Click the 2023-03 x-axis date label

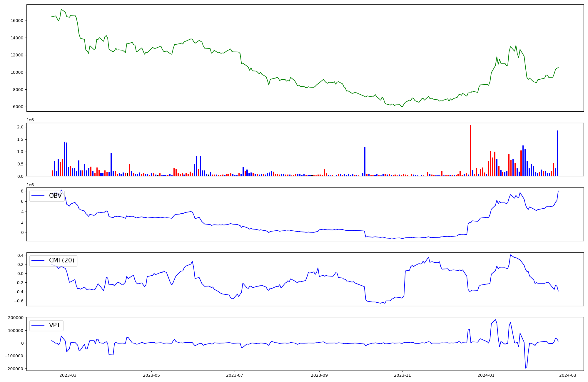(68, 375)
